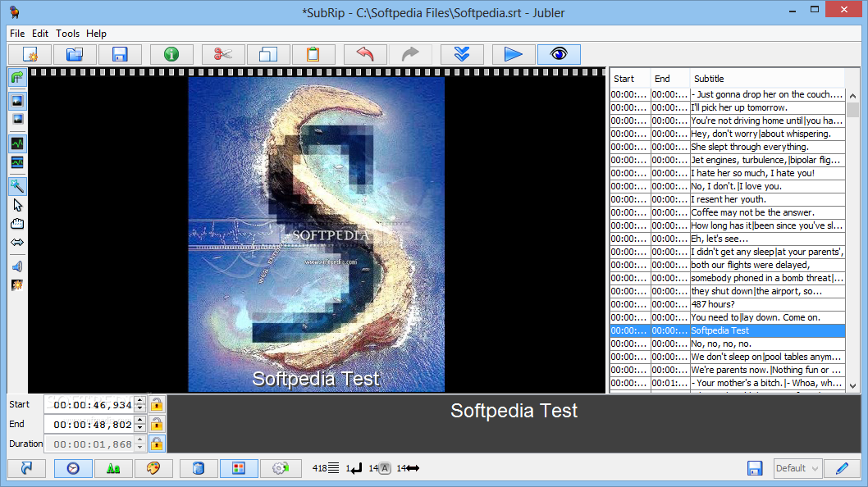Image resolution: width=868 pixels, height=487 pixels.
Task: Edit style with the pencil button
Action: [x=842, y=468]
